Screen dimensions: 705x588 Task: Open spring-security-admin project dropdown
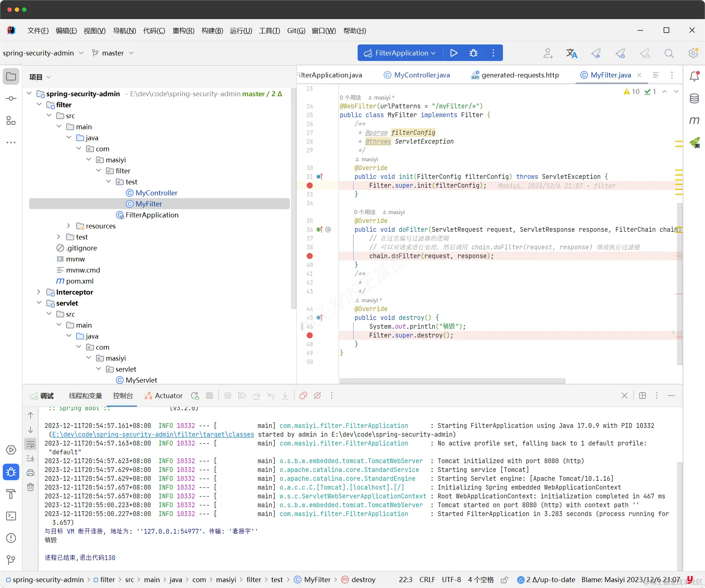(43, 53)
